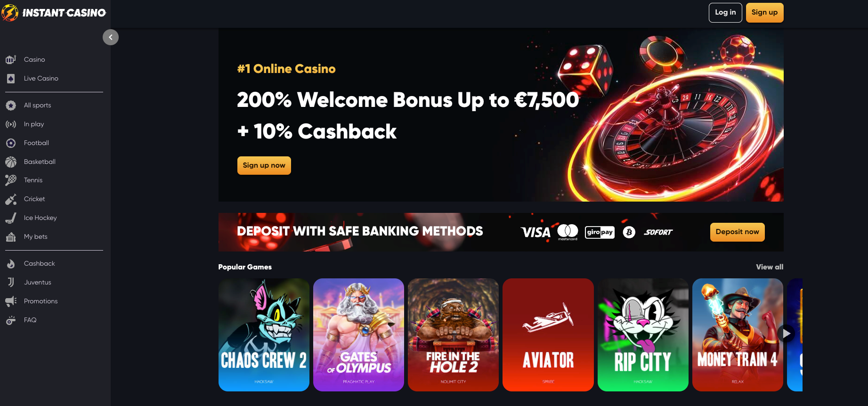Click the Casino slot machine icon
868x406 pixels.
tap(11, 59)
